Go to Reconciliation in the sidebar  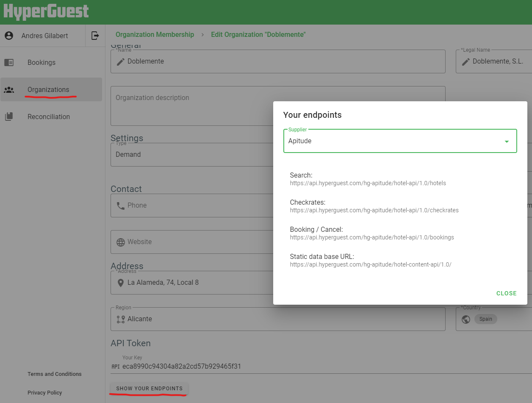(x=51, y=117)
